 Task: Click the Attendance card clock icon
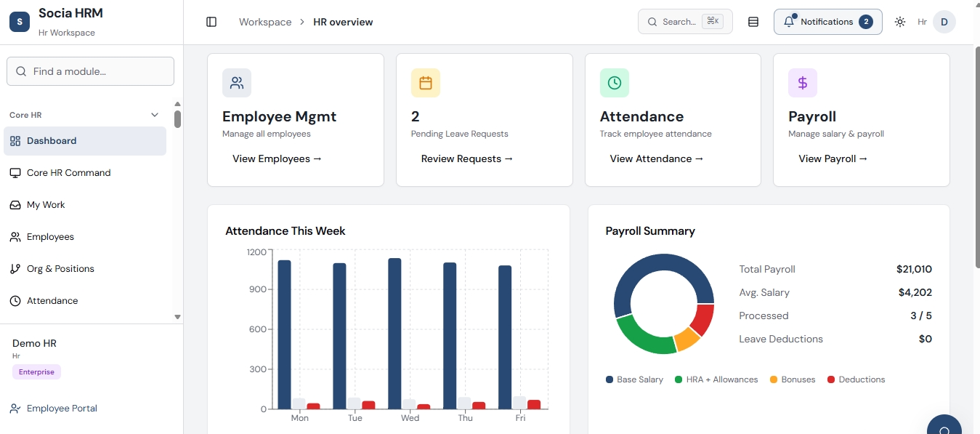[615, 83]
